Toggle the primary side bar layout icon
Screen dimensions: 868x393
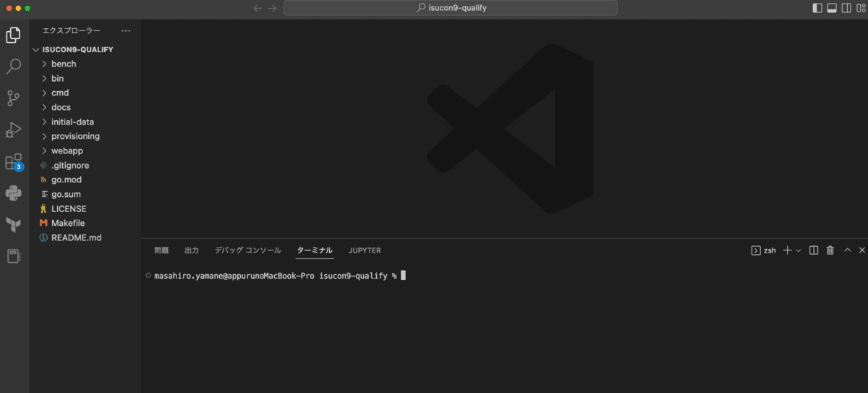point(817,8)
